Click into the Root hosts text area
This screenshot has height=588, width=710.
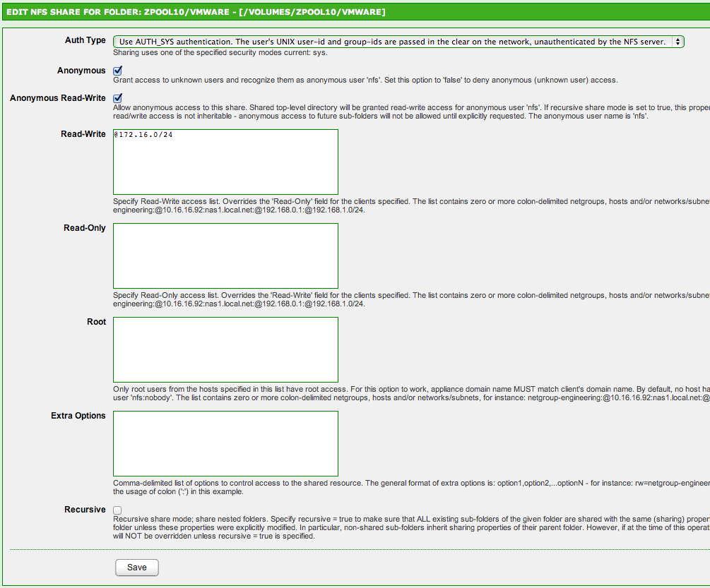(x=225, y=349)
